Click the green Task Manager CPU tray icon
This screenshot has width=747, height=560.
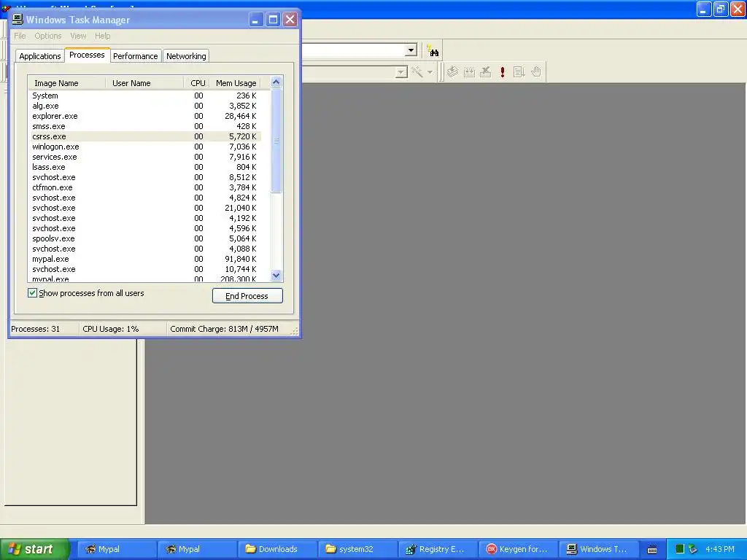point(680,549)
